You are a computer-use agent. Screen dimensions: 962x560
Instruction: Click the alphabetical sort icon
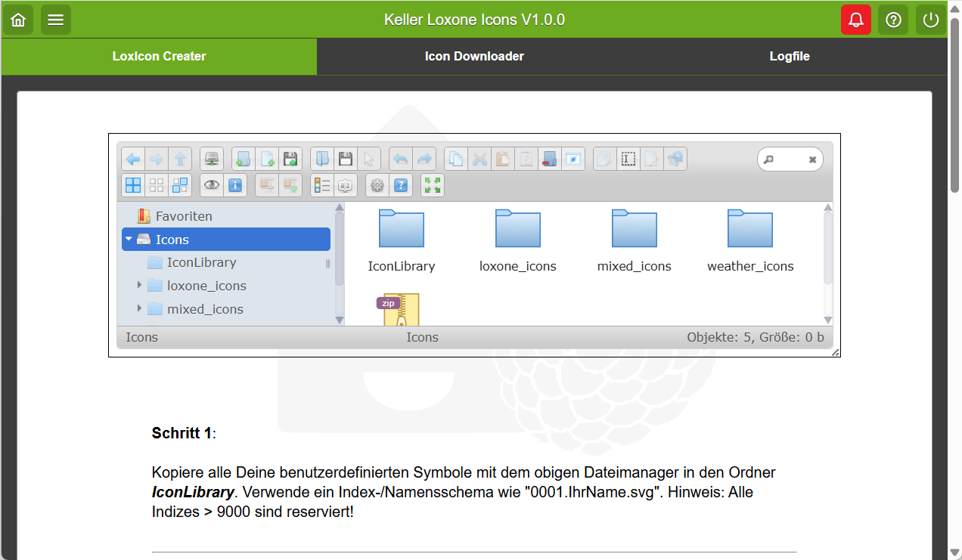click(x=346, y=184)
